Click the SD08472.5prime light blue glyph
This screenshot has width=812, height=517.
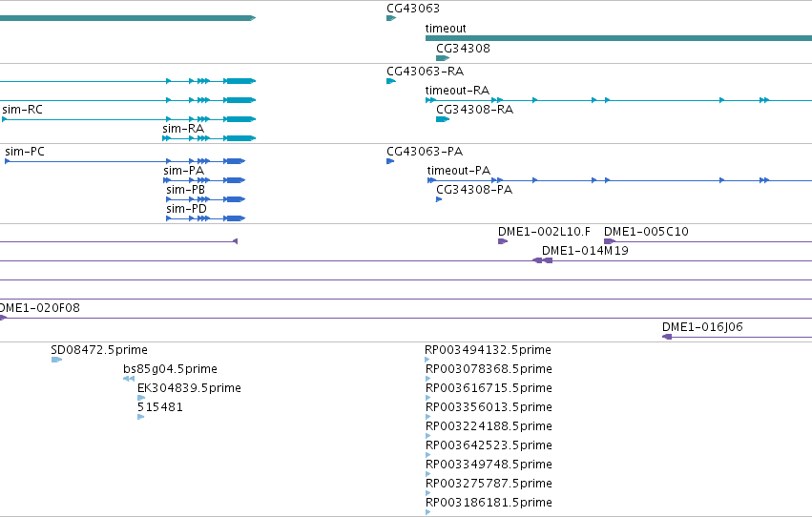pos(56,360)
